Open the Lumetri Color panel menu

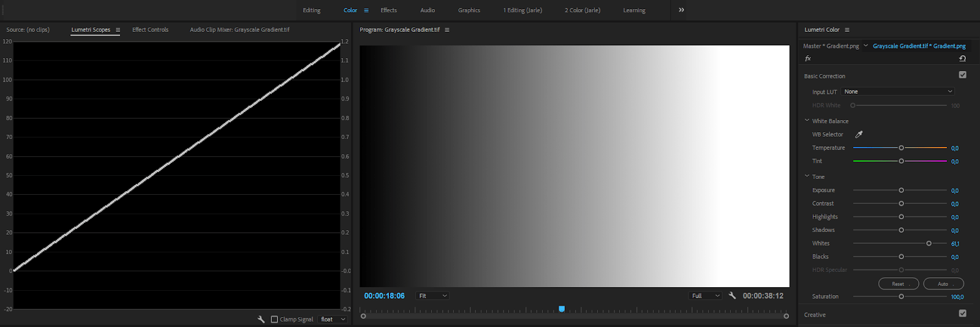point(847,30)
